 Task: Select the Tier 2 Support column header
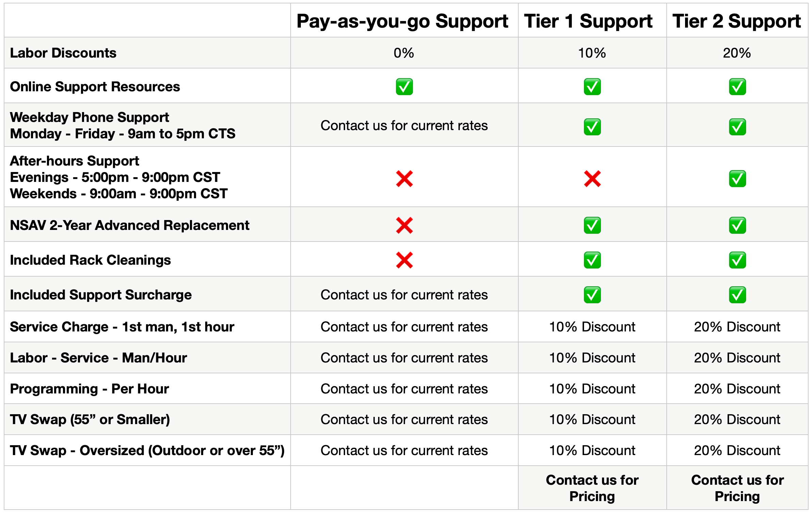736,21
